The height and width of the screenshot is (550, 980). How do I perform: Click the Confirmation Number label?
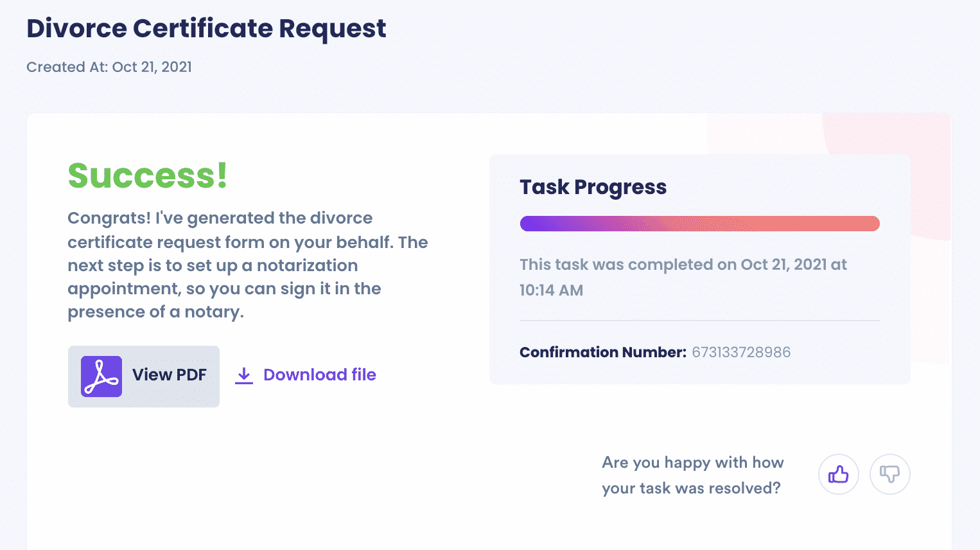coord(603,352)
